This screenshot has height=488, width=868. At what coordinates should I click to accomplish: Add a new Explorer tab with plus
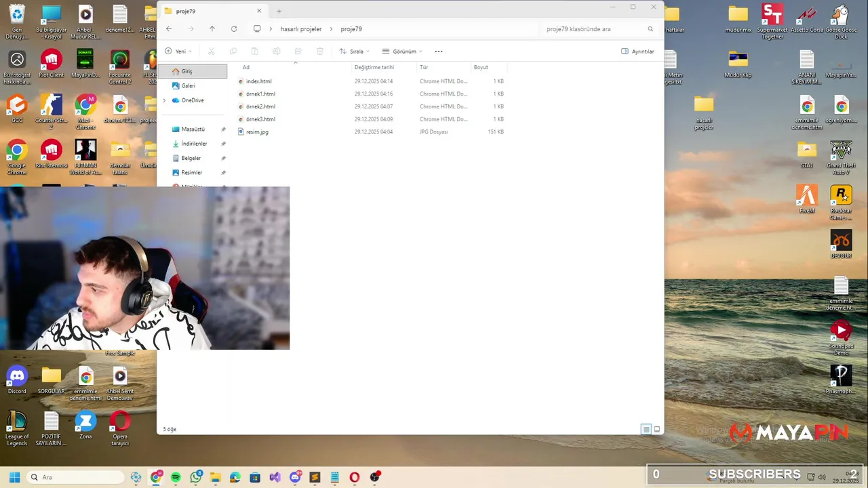[x=279, y=11]
